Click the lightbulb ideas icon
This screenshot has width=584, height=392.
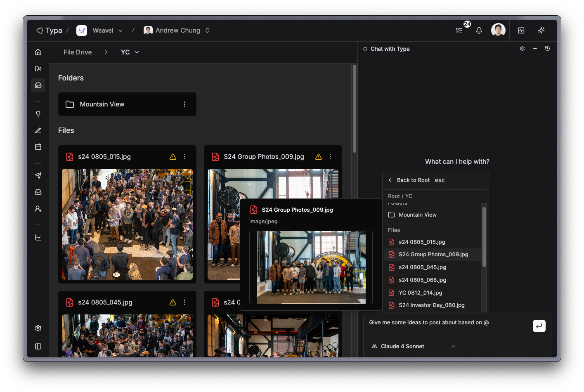coord(38,114)
